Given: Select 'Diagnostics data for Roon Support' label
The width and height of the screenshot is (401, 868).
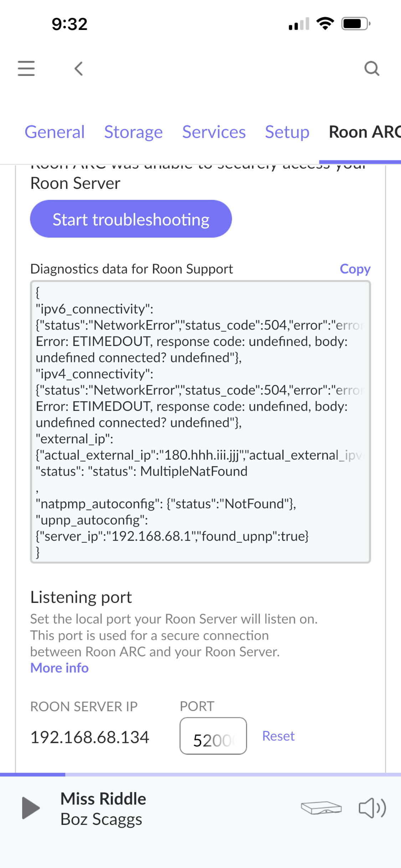Looking at the screenshot, I should click(x=132, y=269).
